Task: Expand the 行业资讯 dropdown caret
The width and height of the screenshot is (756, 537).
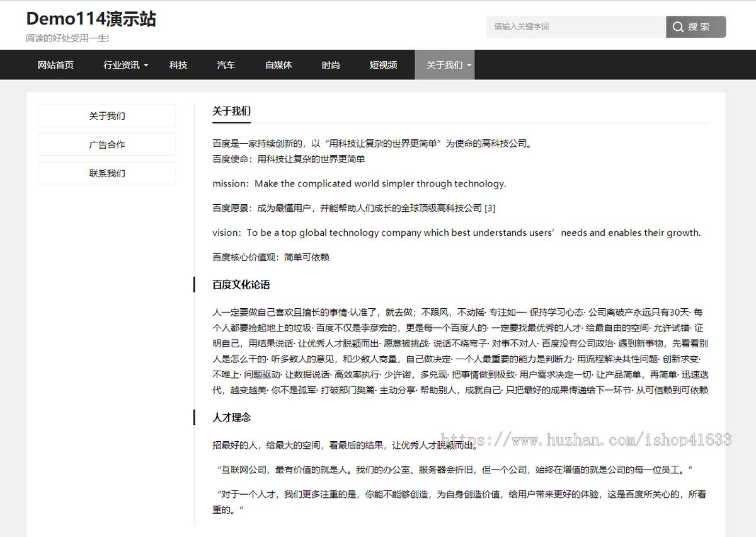Action: tap(146, 66)
